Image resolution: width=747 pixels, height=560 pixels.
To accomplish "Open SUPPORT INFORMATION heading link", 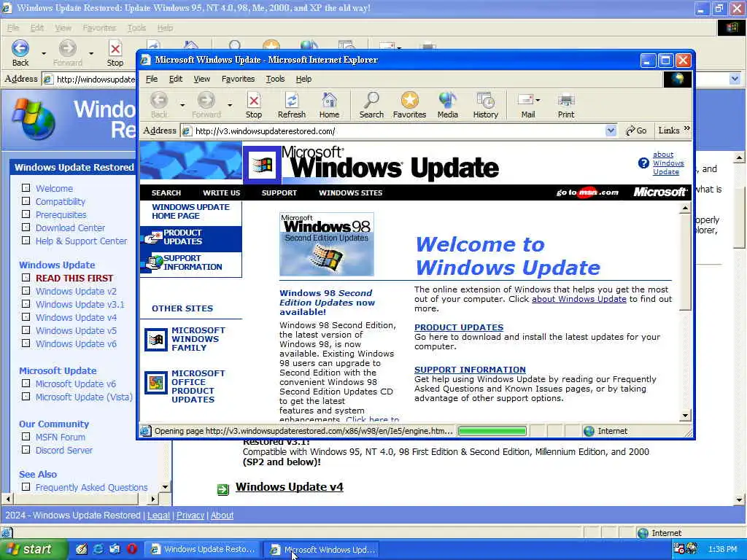I will tap(470, 370).
